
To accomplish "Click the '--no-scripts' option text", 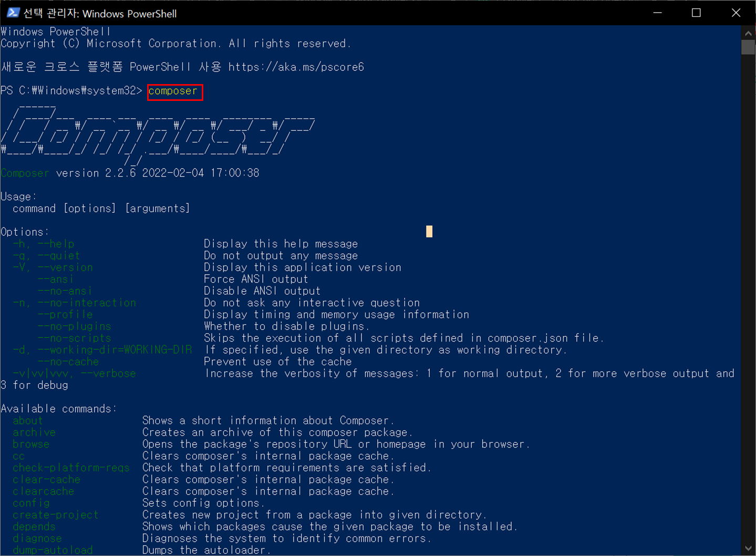I will (74, 338).
